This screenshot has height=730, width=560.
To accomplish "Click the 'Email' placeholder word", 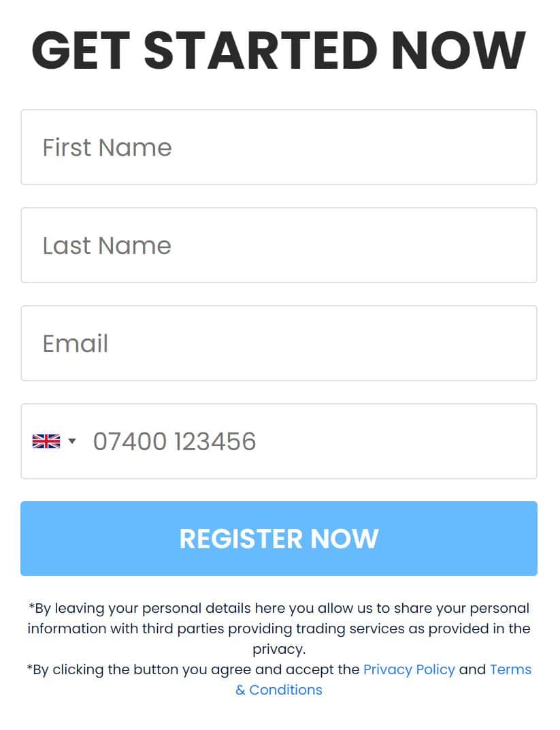I will 76,344.
